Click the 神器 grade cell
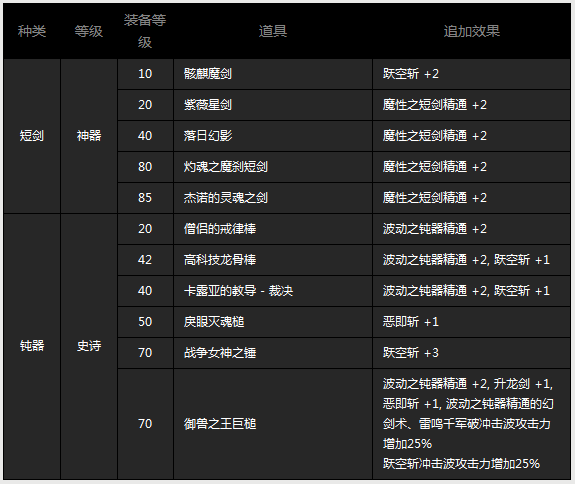 pos(89,136)
